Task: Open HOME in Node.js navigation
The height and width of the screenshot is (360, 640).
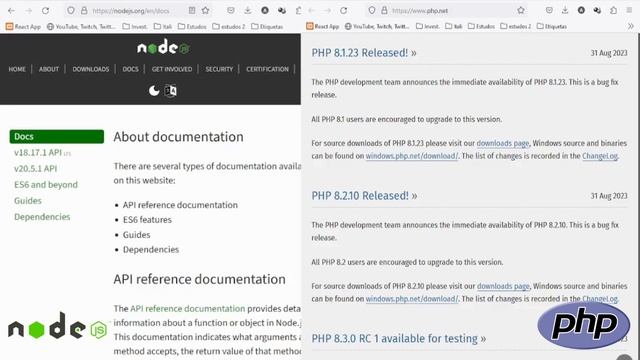Action: coord(17,69)
